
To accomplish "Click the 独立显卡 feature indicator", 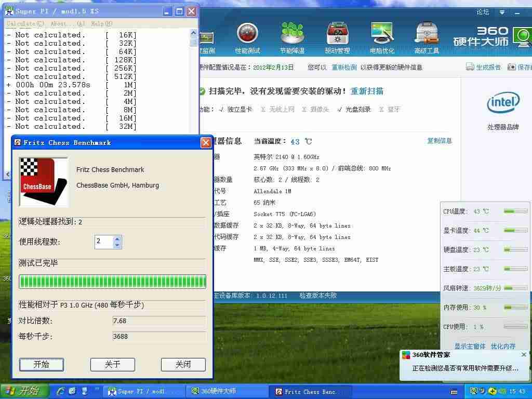I will [x=236, y=109].
